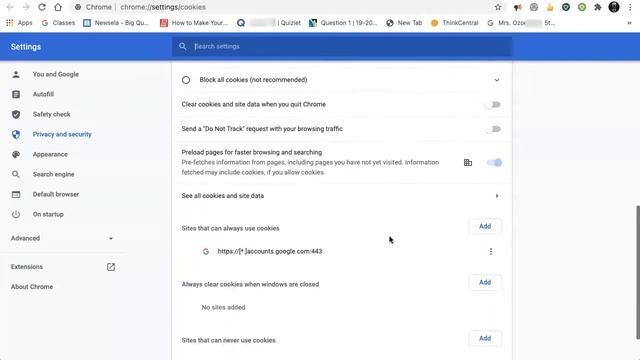The height and width of the screenshot is (360, 640).
Task: Open the New Tab bookmark
Action: (404, 23)
